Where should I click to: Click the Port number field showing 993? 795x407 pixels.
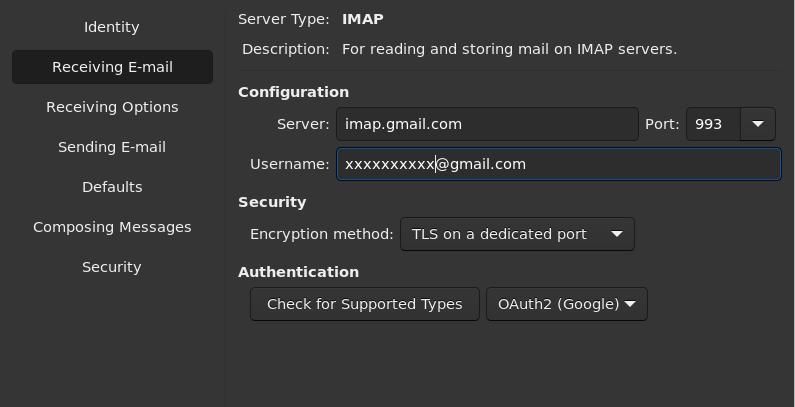pos(713,124)
